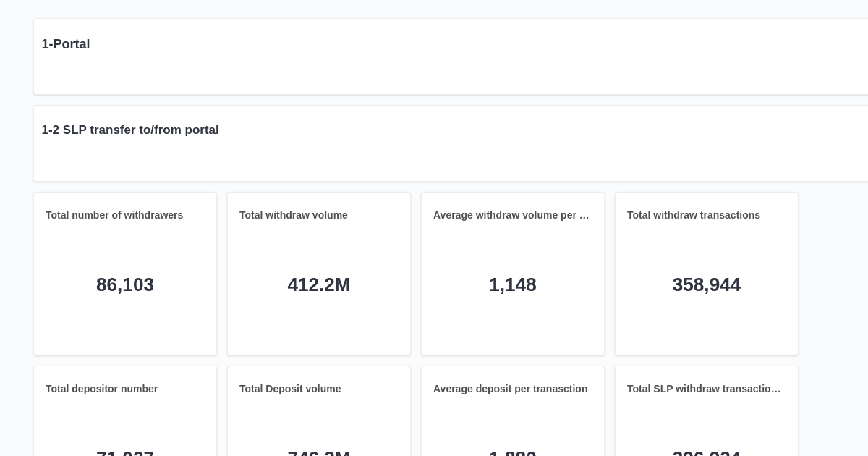
Task: Click the 412.2M withdraw volume figure
Action: tap(319, 284)
